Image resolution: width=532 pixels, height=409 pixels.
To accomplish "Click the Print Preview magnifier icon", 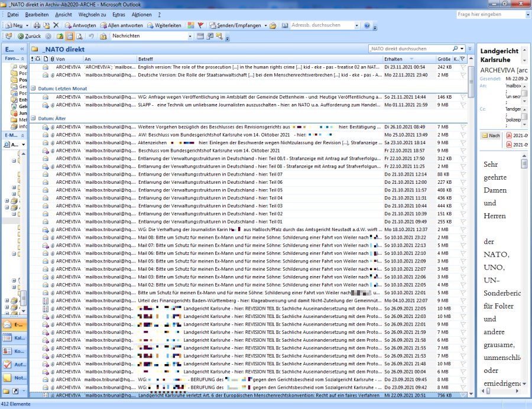I will tap(79, 36).
